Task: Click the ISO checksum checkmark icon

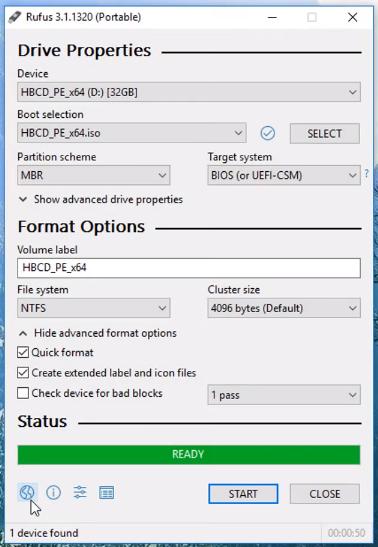Action: click(x=267, y=133)
